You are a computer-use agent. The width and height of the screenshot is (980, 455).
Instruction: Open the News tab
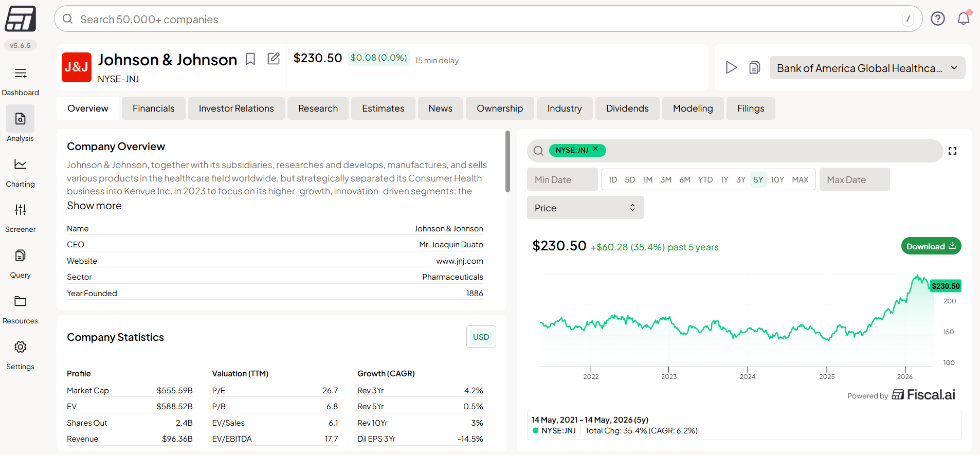coord(441,108)
